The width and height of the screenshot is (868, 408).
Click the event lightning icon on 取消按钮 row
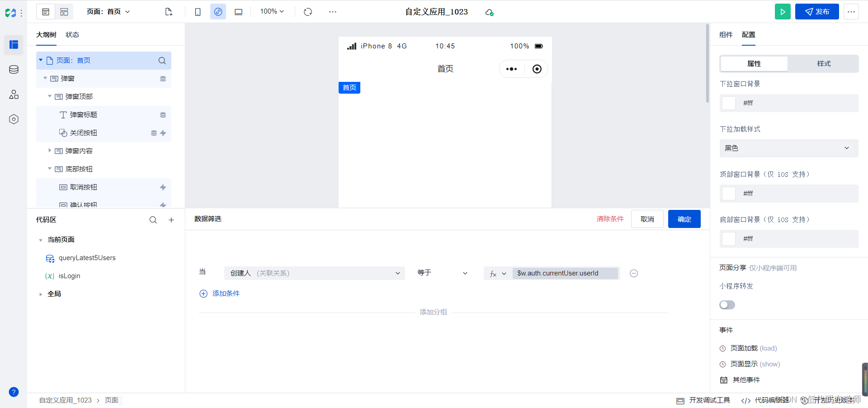click(163, 187)
